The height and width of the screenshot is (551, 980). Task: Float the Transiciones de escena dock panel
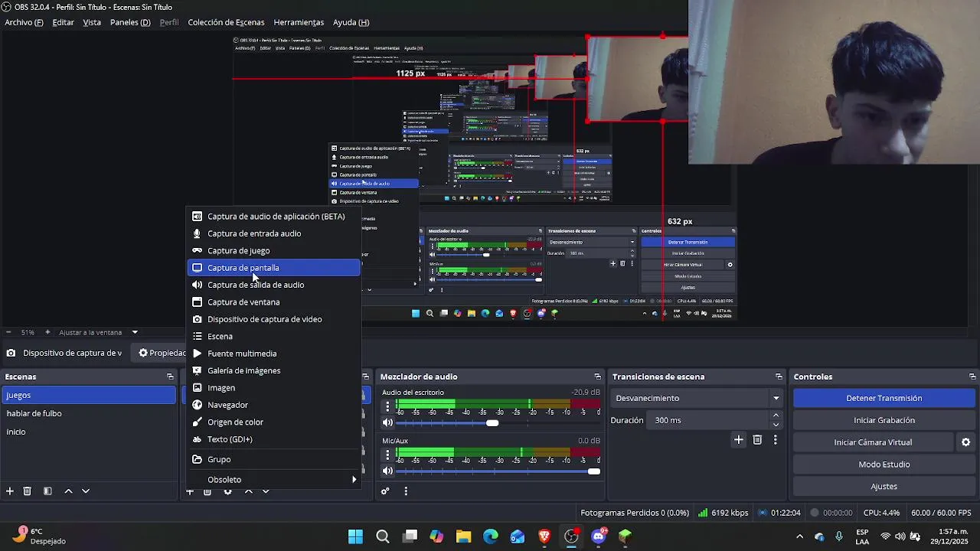tap(779, 377)
